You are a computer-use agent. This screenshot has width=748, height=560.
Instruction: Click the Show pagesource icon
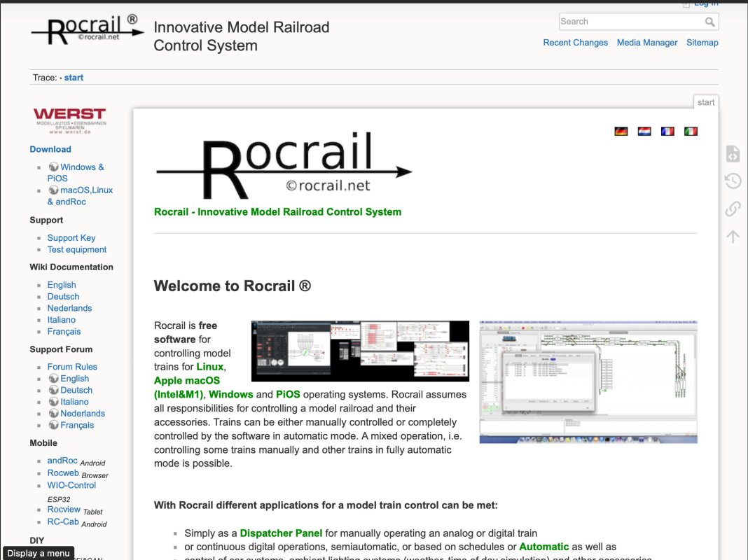tap(732, 153)
